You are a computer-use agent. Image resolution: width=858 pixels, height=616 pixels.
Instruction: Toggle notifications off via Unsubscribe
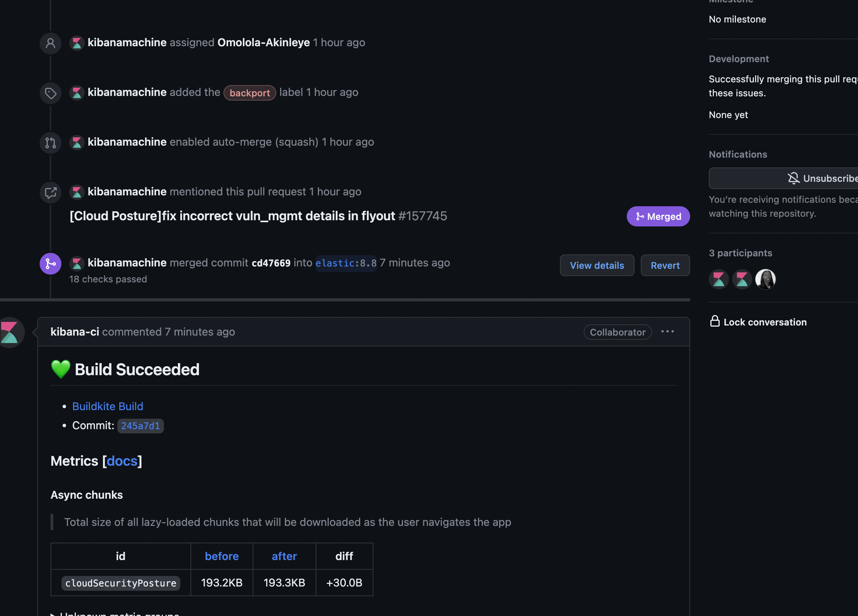816,178
